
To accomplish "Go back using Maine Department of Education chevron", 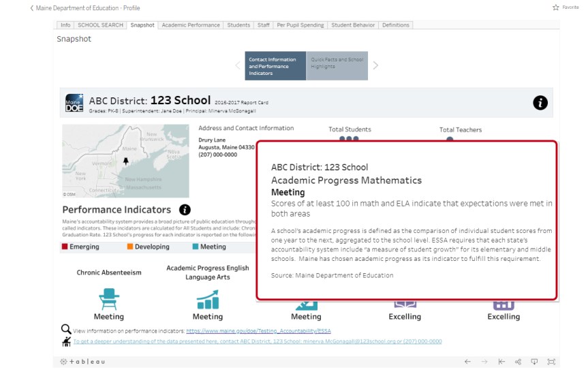I will (x=31, y=7).
